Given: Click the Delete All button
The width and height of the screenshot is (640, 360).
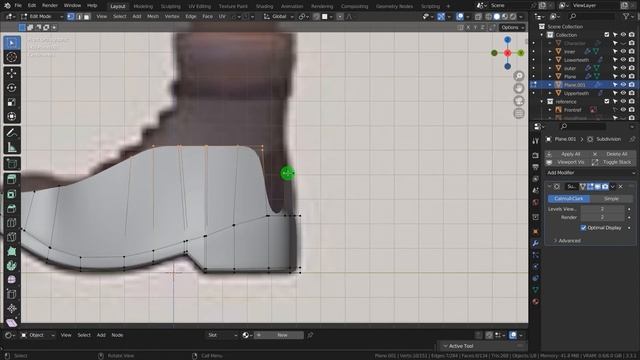Looking at the screenshot, I should [613, 154].
